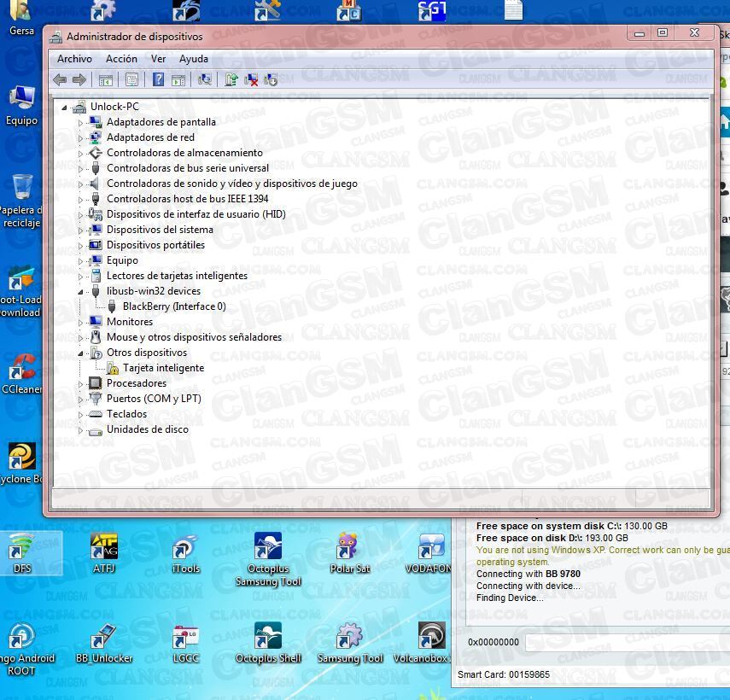The width and height of the screenshot is (730, 700).
Task: Open the BB_Unlocker desktop shortcut
Action: pos(104,643)
